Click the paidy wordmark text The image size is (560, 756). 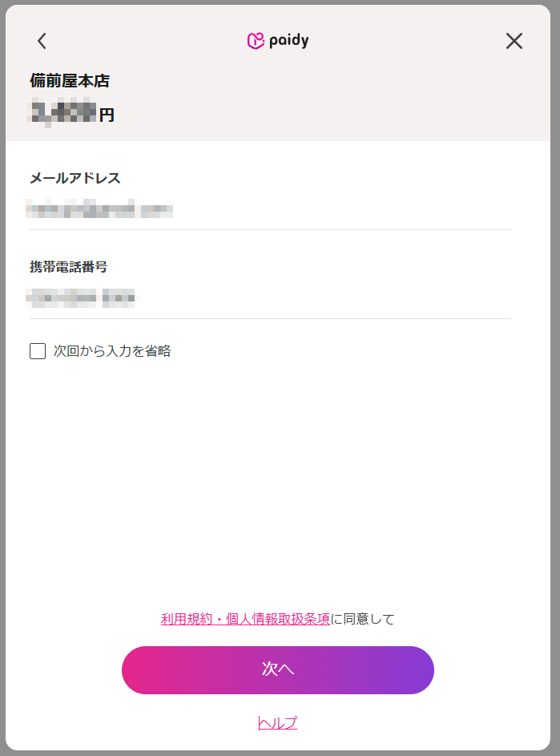pos(288,41)
